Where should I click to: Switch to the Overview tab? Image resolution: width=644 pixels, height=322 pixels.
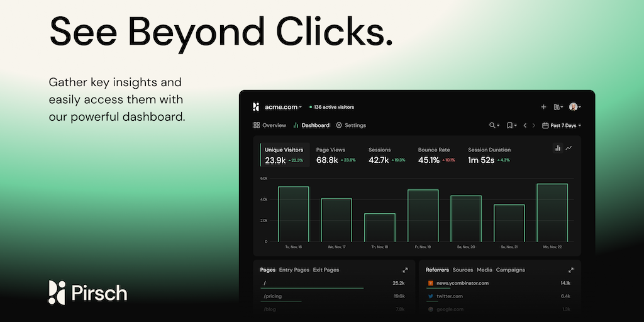tap(270, 125)
